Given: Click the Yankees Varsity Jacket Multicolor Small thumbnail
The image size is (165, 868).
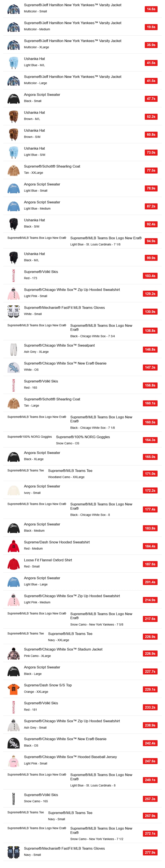Looking at the screenshot, I should [x=13, y=9].
